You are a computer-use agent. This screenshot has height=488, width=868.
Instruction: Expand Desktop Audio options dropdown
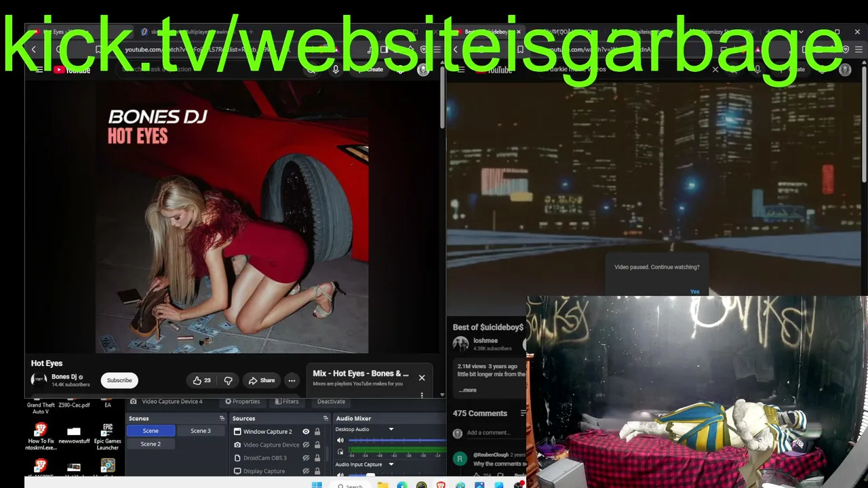click(x=391, y=429)
